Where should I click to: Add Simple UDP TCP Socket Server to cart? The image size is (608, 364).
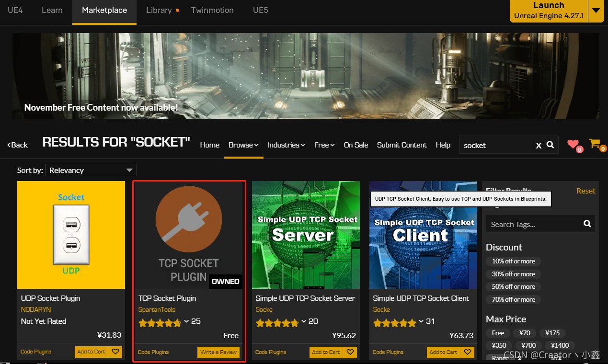326,352
